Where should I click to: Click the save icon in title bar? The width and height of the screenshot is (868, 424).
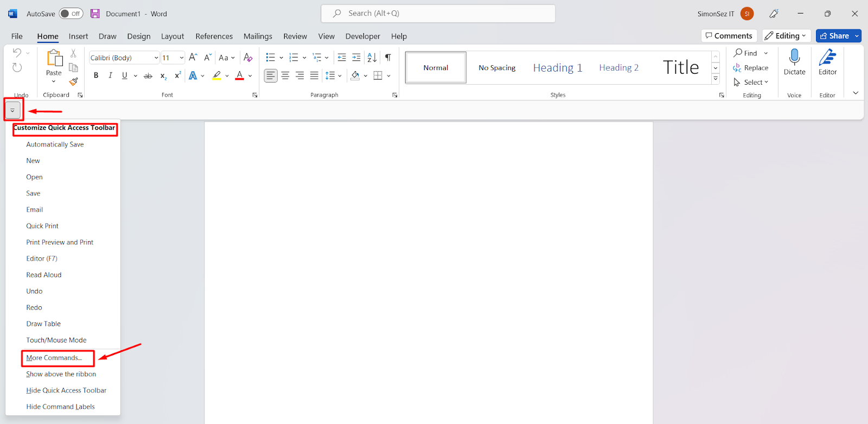95,14
